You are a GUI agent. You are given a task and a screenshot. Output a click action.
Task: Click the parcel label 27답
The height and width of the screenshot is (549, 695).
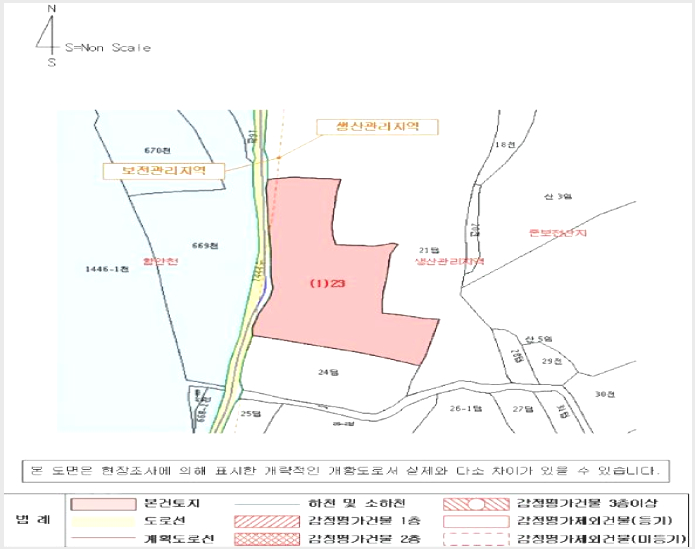pyautogui.click(x=523, y=409)
